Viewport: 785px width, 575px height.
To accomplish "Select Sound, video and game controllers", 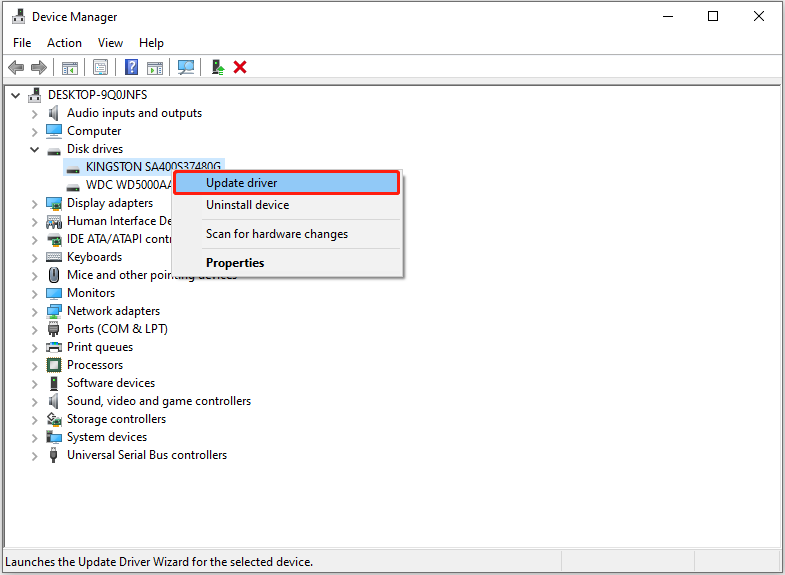I will [x=159, y=401].
